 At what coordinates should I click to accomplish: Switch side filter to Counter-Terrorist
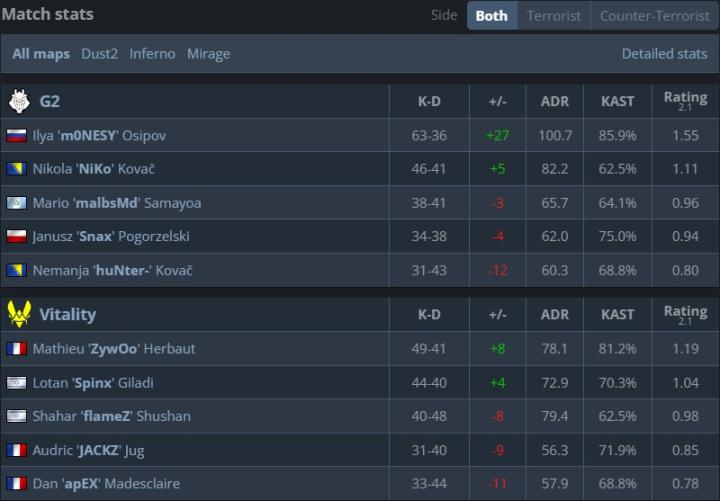coord(653,16)
